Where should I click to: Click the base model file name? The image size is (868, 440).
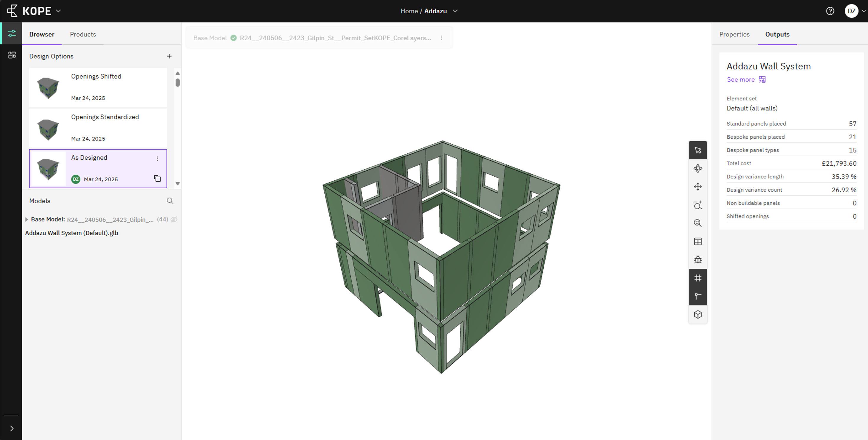click(x=335, y=38)
